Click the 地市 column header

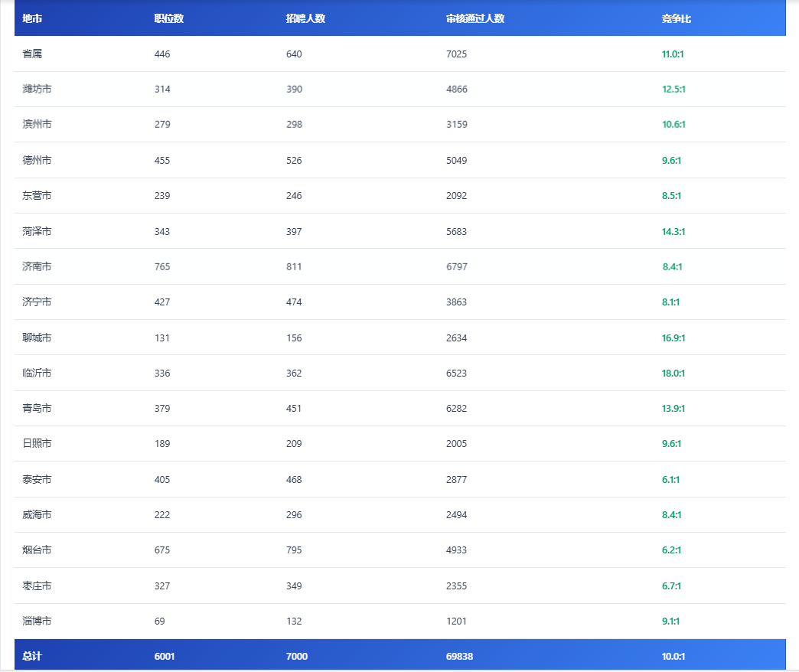tap(32, 18)
